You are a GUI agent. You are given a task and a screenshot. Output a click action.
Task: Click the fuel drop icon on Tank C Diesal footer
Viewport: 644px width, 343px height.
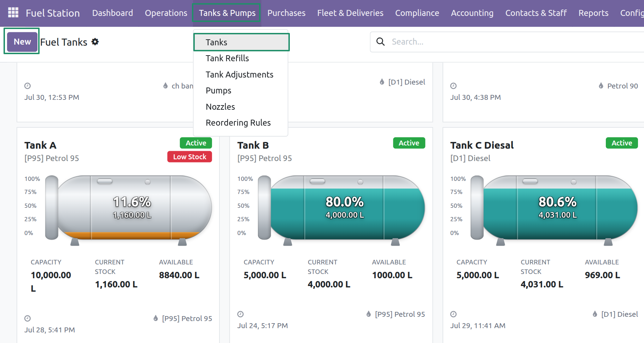[595, 314]
